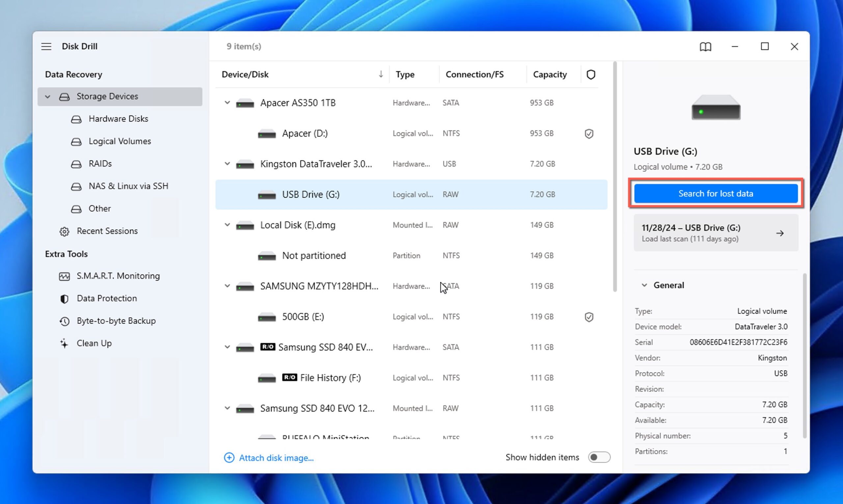The image size is (843, 504).
Task: Open the Attach disk image link
Action: click(276, 458)
